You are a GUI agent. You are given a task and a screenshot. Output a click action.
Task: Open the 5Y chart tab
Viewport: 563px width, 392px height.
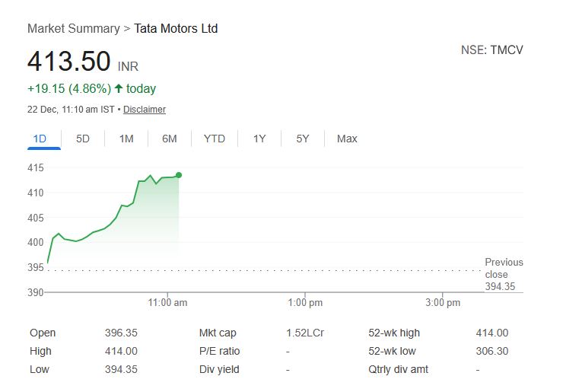click(303, 139)
